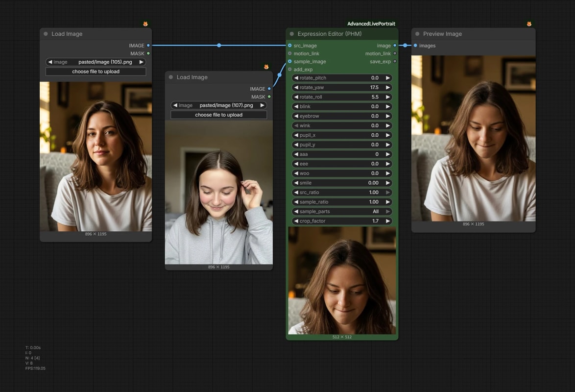
Task: Open the image selector showing pasted/image (105).png
Action: pos(96,62)
